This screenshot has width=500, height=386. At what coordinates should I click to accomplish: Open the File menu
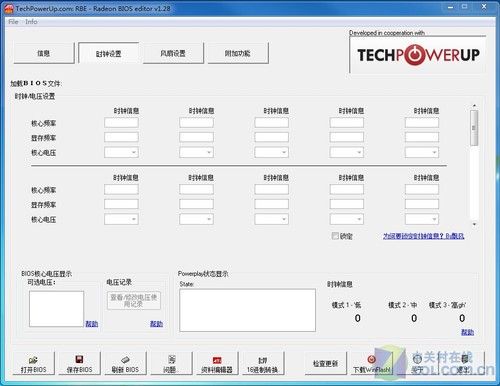click(x=13, y=22)
